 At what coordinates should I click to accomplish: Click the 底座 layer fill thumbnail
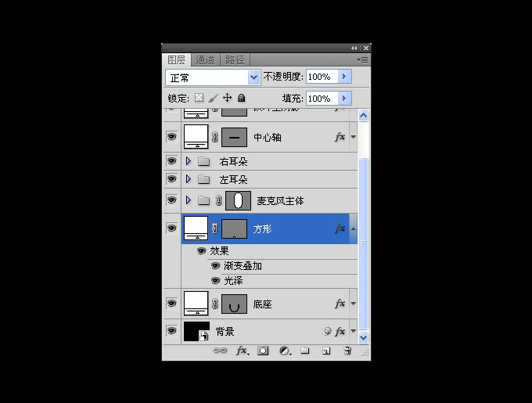pyautogui.click(x=196, y=304)
